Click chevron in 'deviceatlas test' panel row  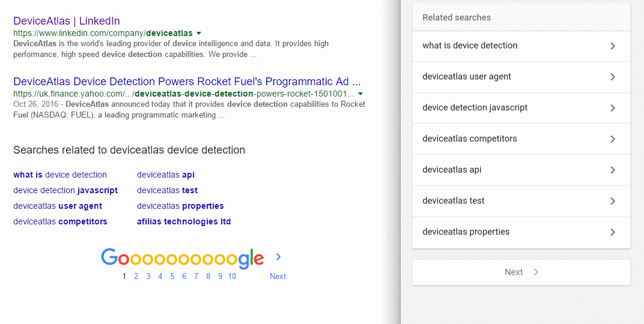[x=612, y=201]
